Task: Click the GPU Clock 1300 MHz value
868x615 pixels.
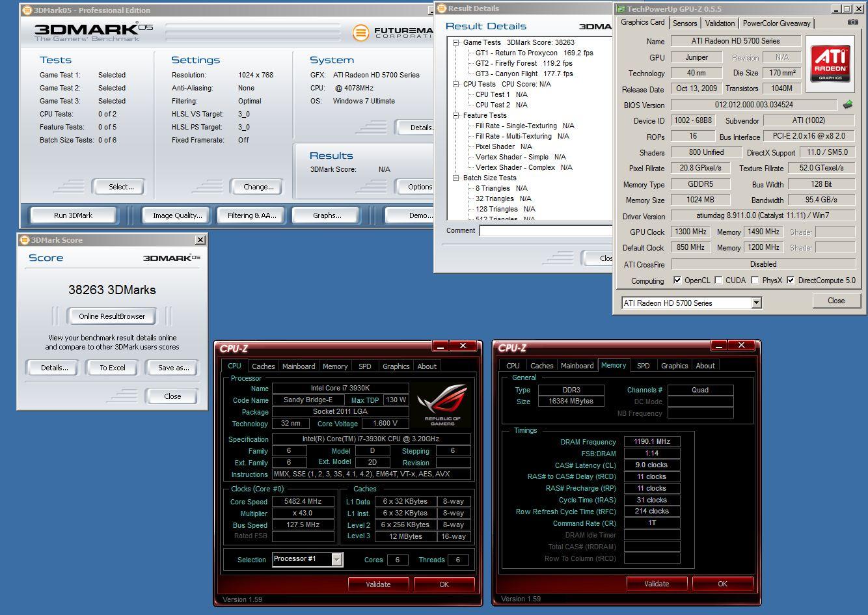Action: 691,232
